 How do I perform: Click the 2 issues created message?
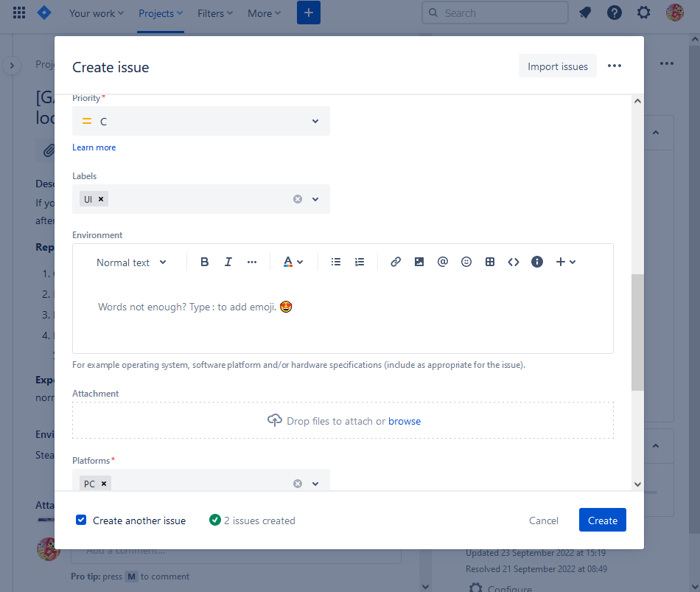click(252, 520)
